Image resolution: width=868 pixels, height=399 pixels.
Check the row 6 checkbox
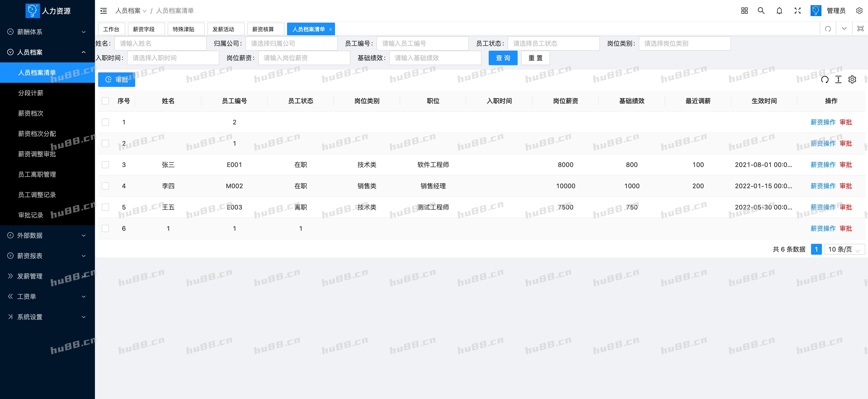pos(106,228)
